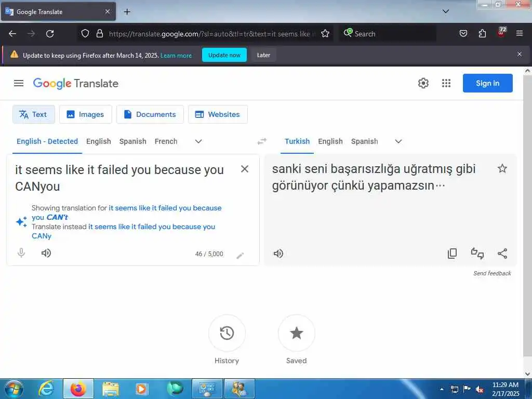
Task: Launch Internet Explorer from taskbar
Action: coord(46,389)
